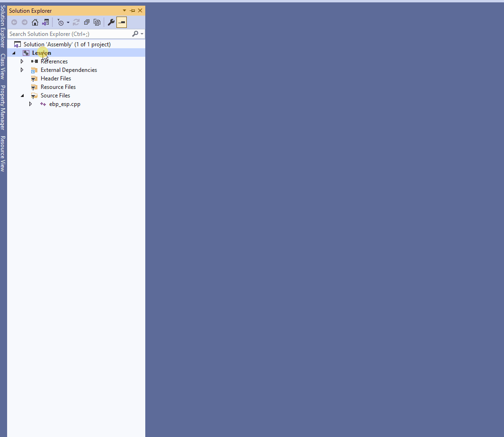504x437 pixels.
Task: Click the Back navigation arrow in Solution Explorer
Action: pos(14,22)
